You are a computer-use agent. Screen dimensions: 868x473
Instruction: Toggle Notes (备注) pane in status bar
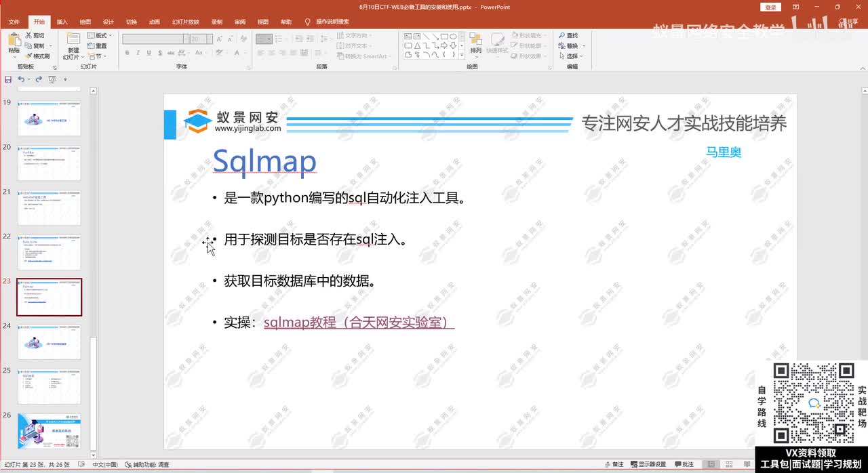tap(614, 465)
